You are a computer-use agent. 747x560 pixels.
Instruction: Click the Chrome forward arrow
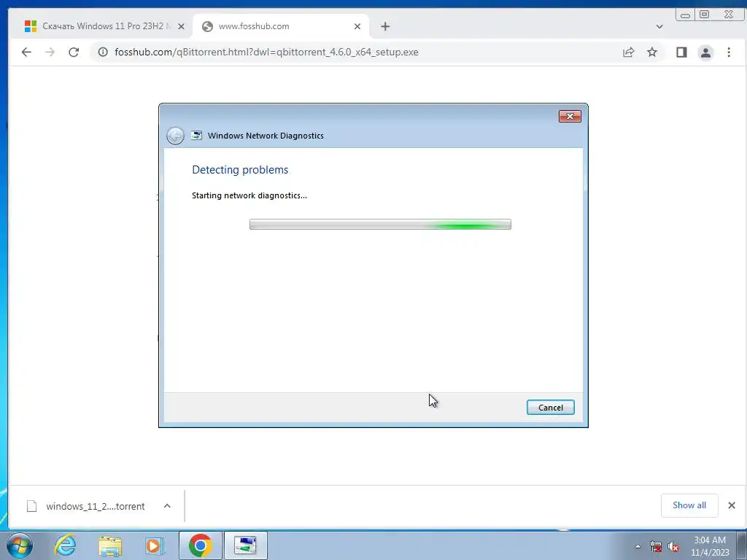pos(50,52)
